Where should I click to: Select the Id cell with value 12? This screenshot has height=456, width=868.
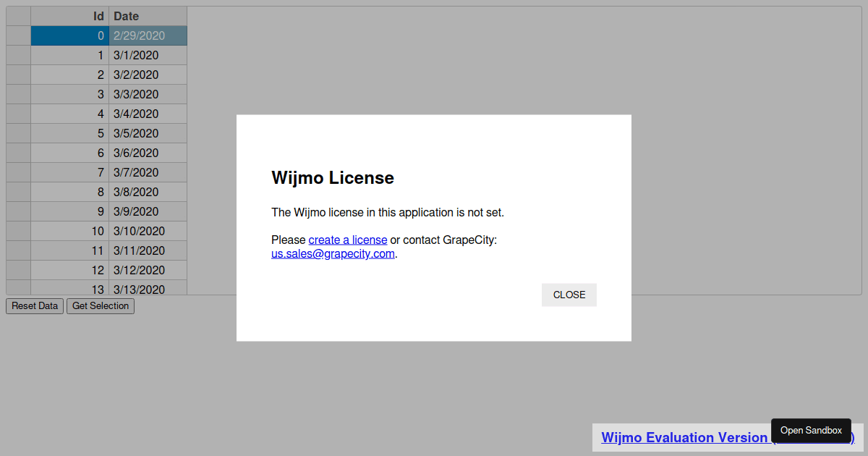(x=69, y=270)
